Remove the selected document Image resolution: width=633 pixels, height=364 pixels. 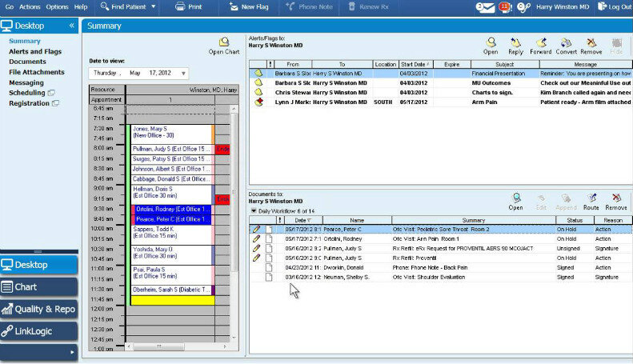(615, 201)
